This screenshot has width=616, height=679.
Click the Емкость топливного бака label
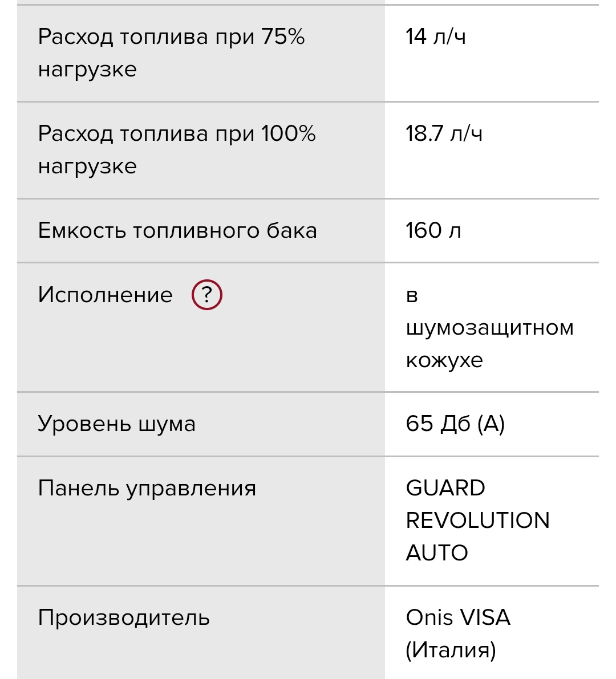(177, 231)
